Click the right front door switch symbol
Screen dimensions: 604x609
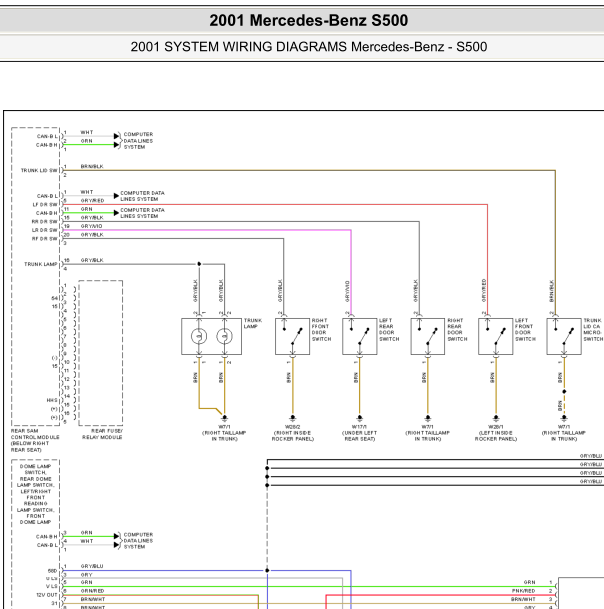[x=292, y=336]
